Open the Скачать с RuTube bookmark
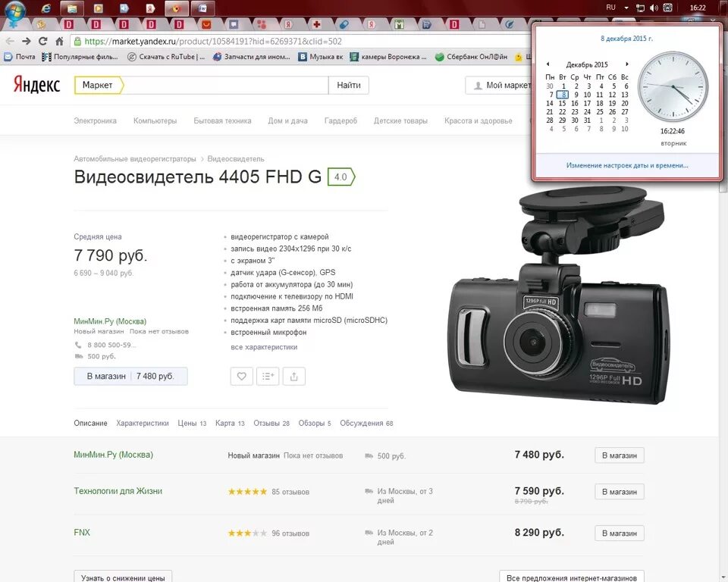728x582 pixels. click(x=166, y=57)
